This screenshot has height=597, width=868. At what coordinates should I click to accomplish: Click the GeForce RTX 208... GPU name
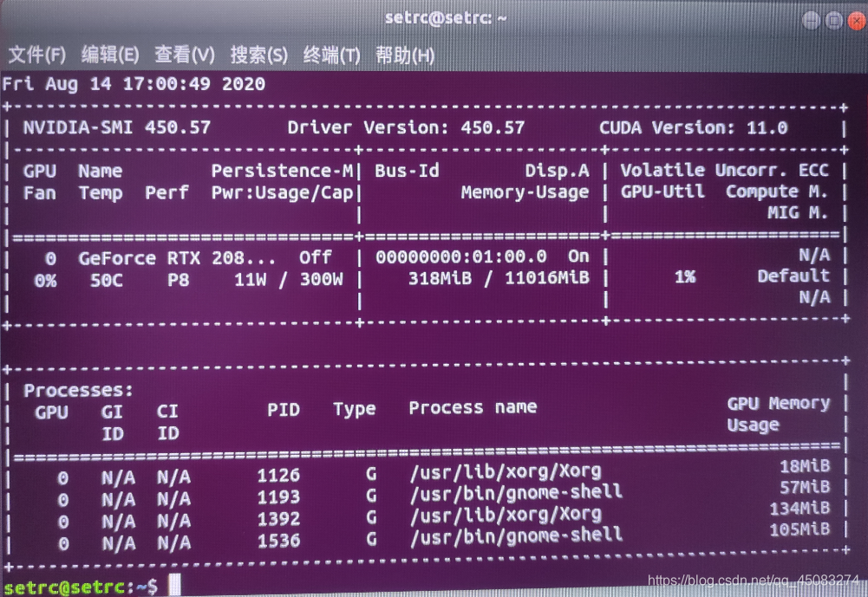(x=177, y=258)
